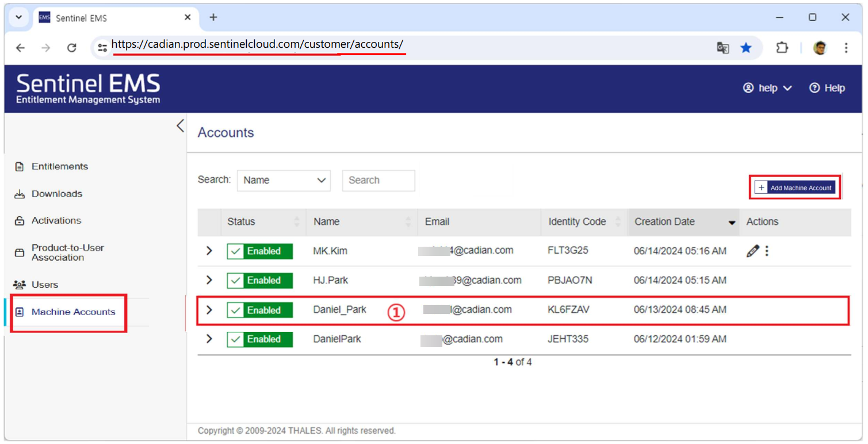This screenshot has width=868, height=444.
Task: Expand the MK.Kim account row
Action: [x=209, y=251]
